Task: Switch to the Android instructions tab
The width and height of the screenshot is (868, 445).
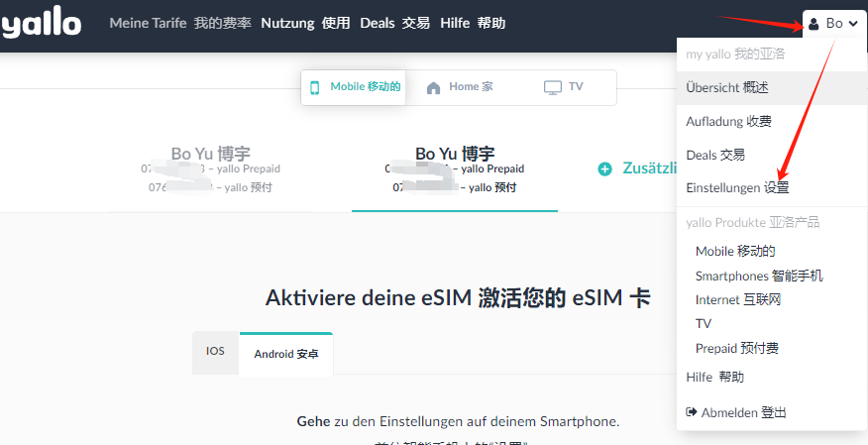Action: click(x=286, y=354)
